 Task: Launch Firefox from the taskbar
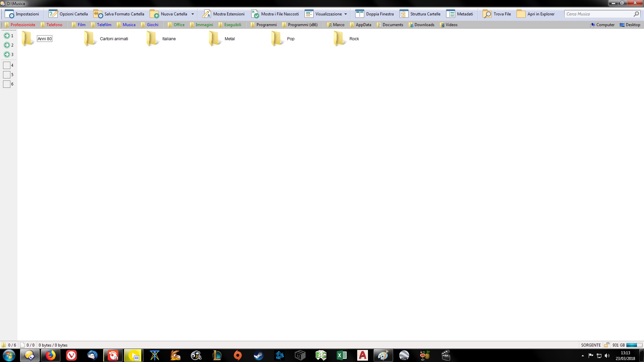51,355
